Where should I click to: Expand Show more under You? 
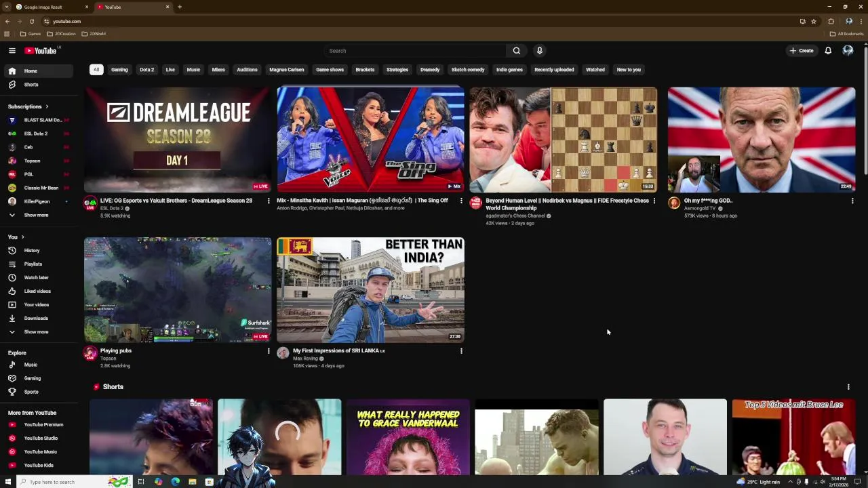coord(39,332)
